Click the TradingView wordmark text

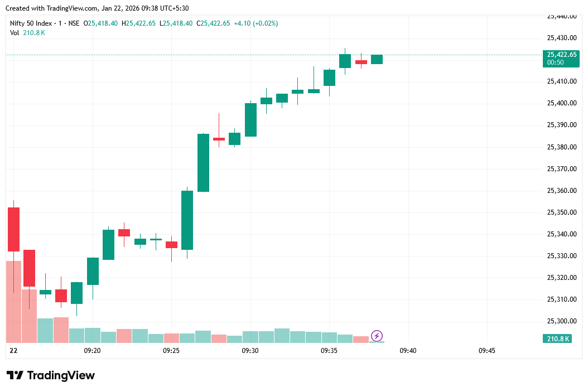point(61,375)
